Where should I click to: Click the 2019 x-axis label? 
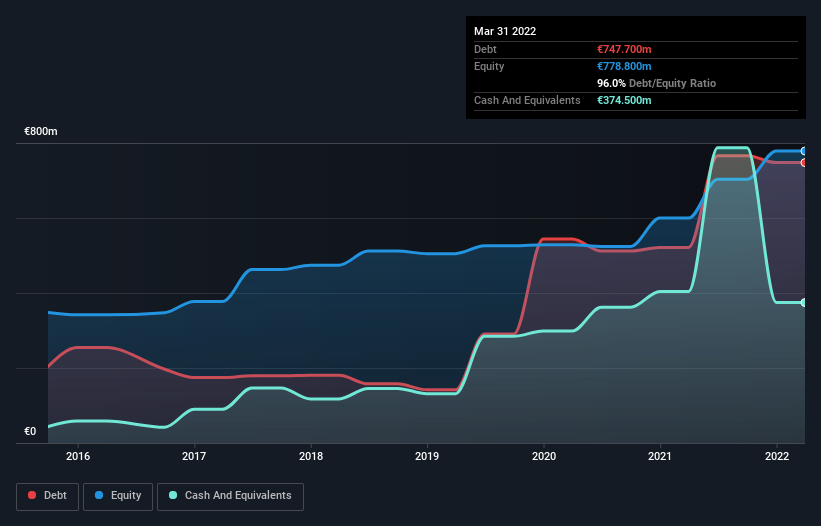[427, 456]
